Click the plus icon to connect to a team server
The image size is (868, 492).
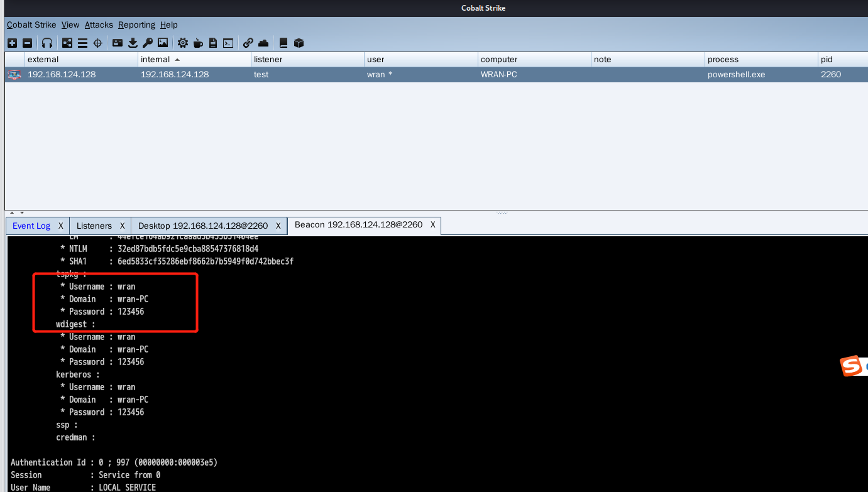(12, 43)
